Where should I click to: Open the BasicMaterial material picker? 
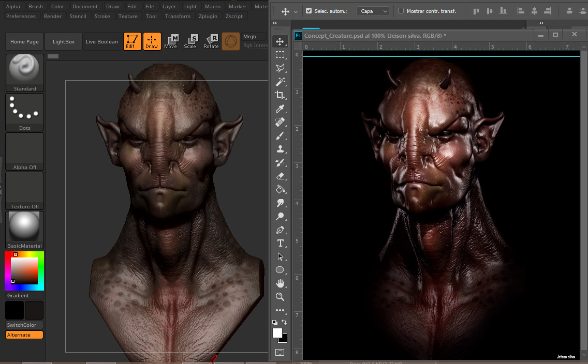pos(24,230)
